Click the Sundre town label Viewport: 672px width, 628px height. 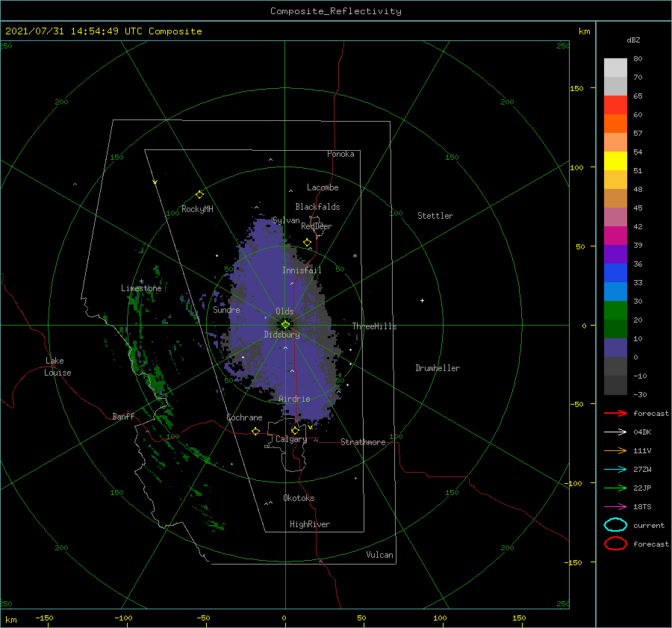[226, 309]
